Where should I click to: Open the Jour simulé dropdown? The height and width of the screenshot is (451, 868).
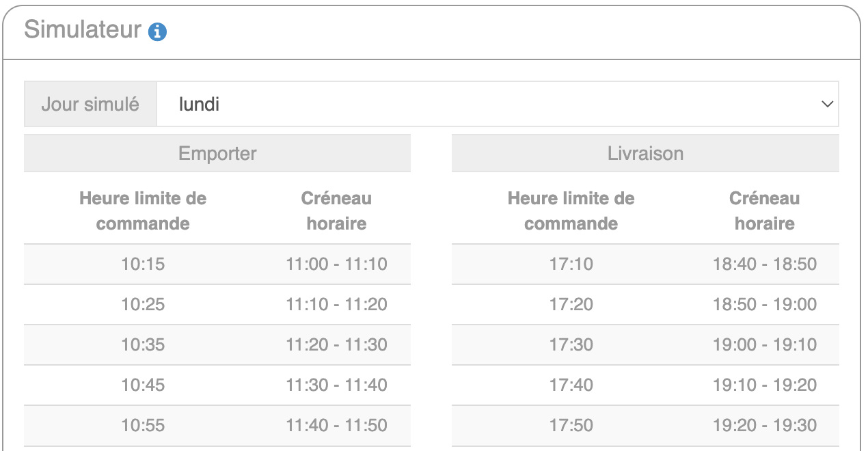click(497, 105)
